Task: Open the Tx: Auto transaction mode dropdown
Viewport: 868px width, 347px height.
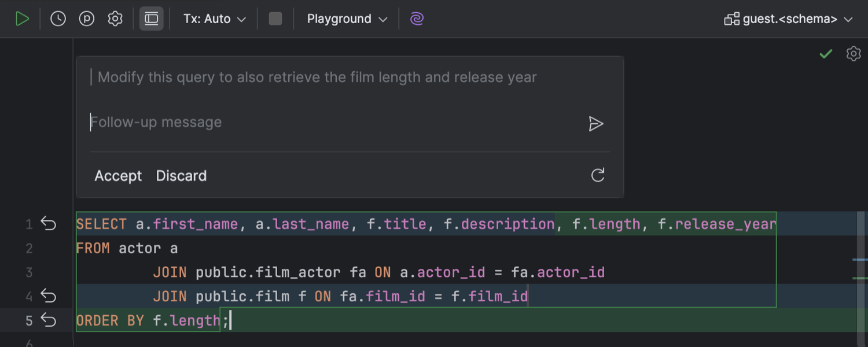Action: tap(213, 19)
